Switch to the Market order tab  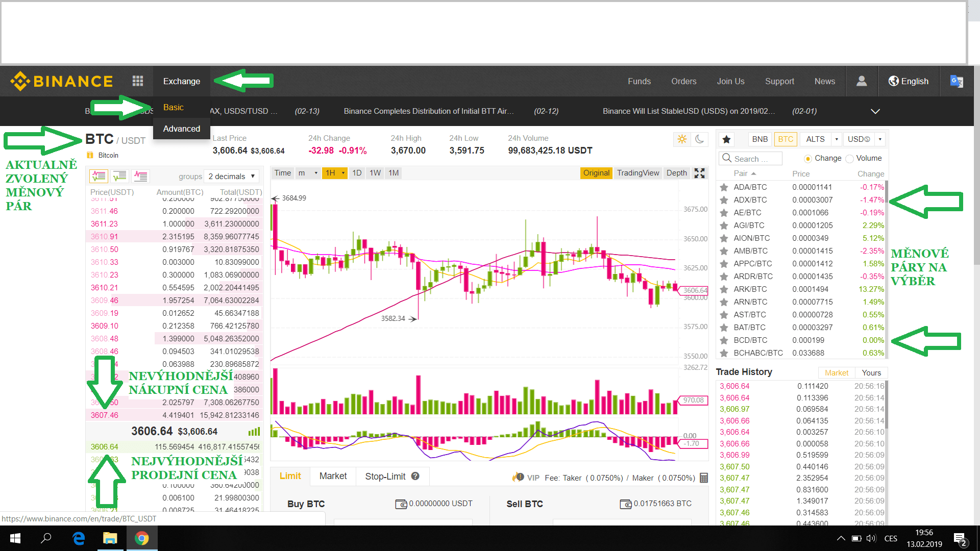coord(333,476)
